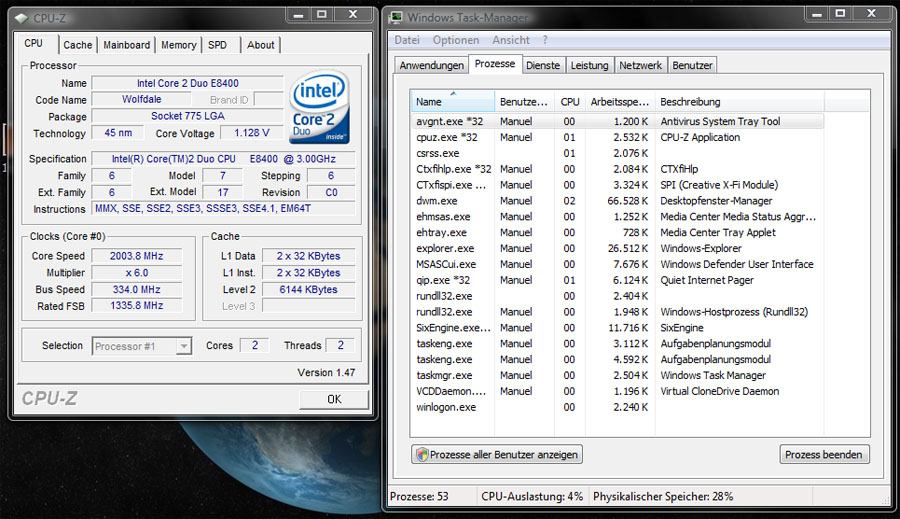Select the cpuz.exe *32 process row

pos(618,137)
